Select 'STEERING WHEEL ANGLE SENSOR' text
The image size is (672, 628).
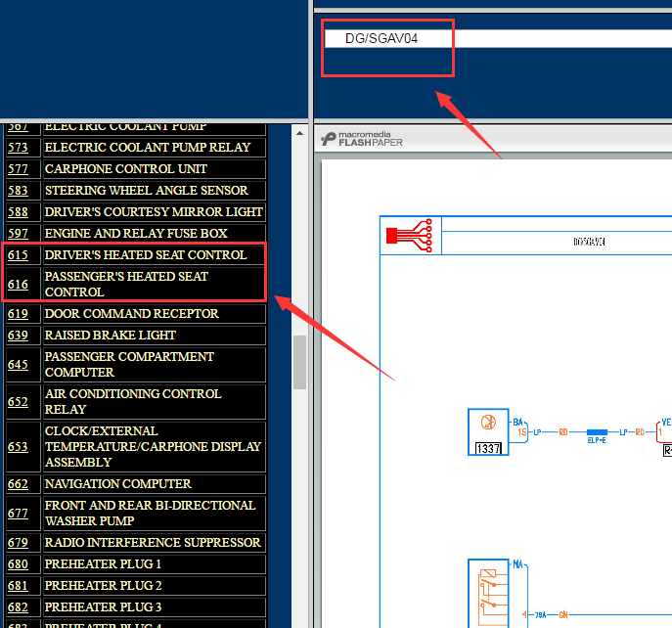click(x=146, y=191)
